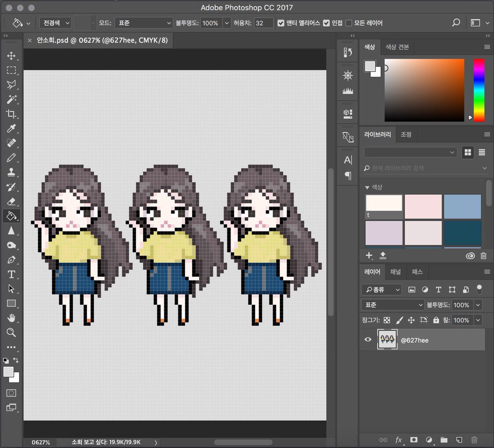The image size is (494, 448).
Task: Switch to the 색상 견본 tab
Action: point(397,47)
